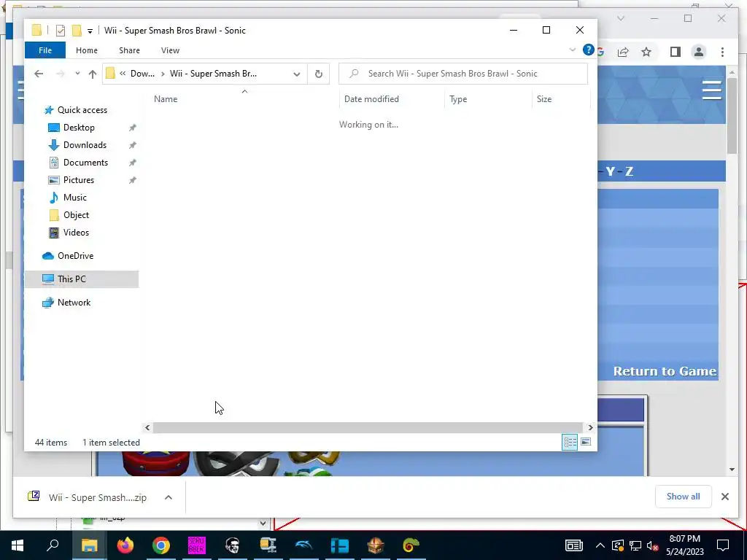Refresh the current folder view
The width and height of the screenshot is (747, 560).
319,74
